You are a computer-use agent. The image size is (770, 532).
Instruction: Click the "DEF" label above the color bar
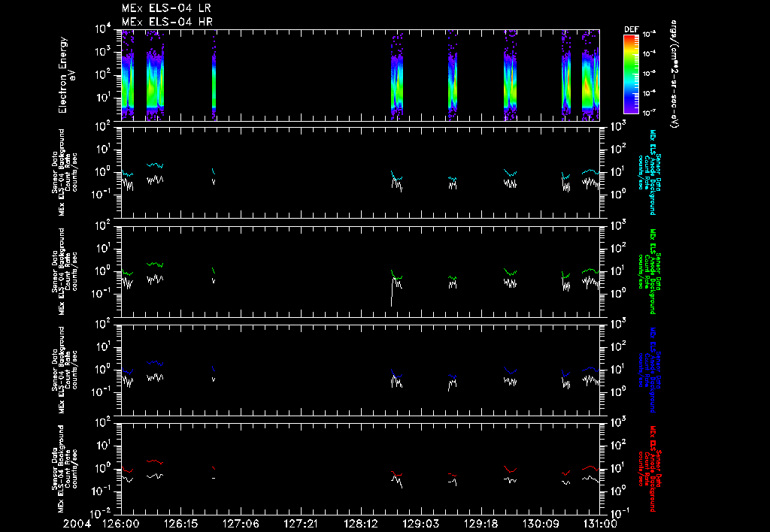pyautogui.click(x=632, y=29)
